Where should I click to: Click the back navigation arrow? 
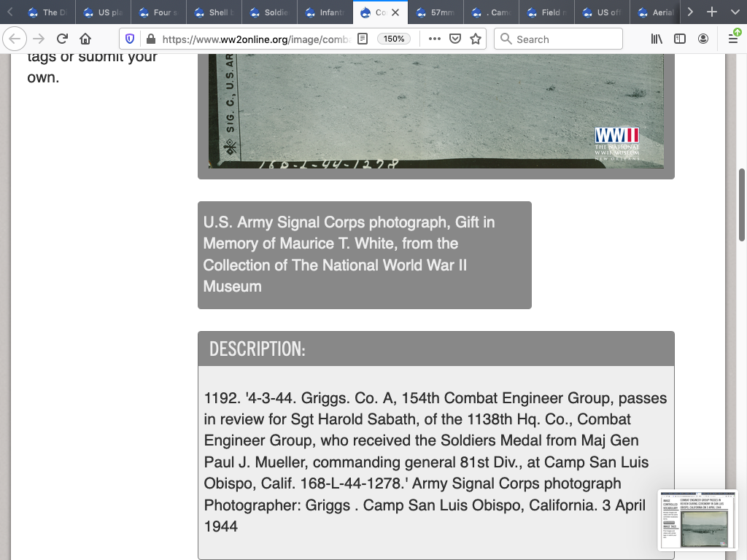(15, 39)
